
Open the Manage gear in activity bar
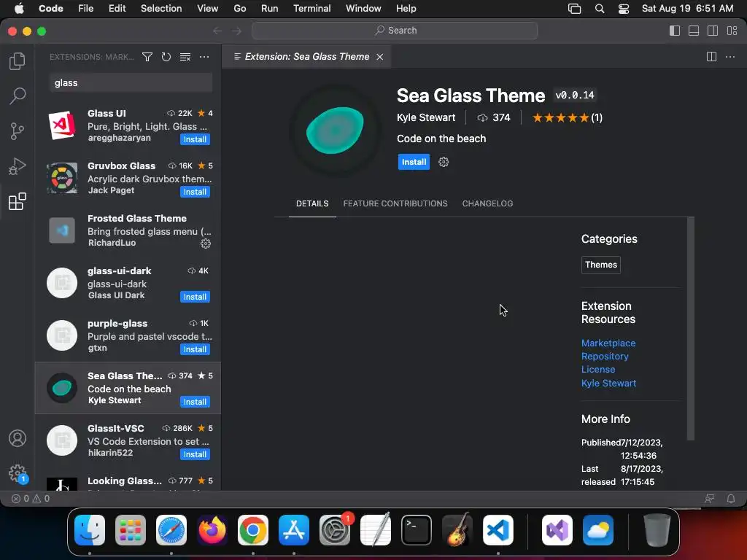(x=18, y=473)
